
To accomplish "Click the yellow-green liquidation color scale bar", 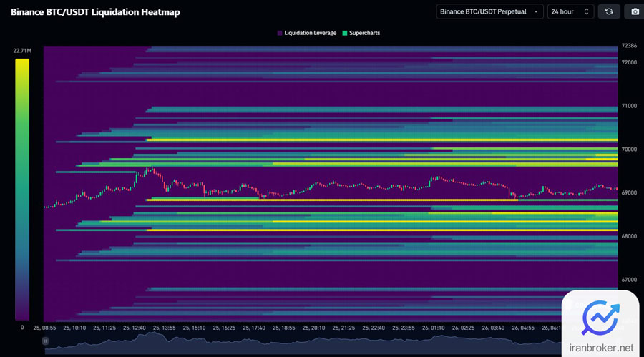I will coord(22,190).
